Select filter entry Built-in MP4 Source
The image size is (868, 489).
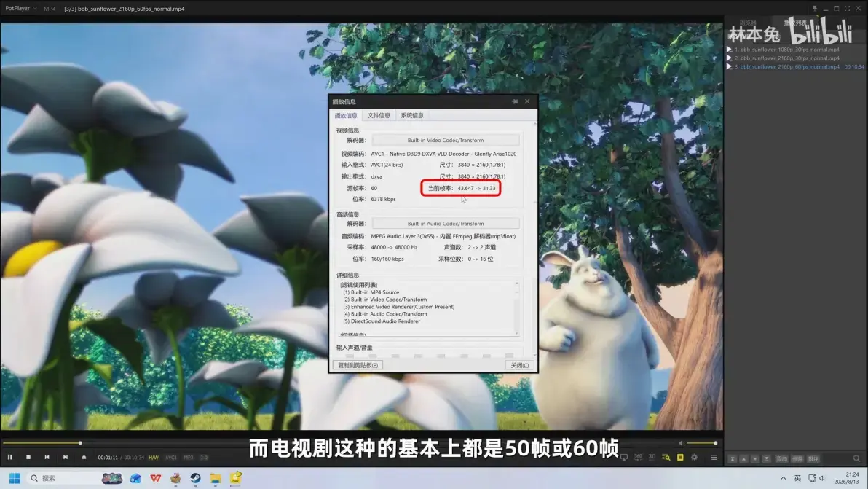371,292
